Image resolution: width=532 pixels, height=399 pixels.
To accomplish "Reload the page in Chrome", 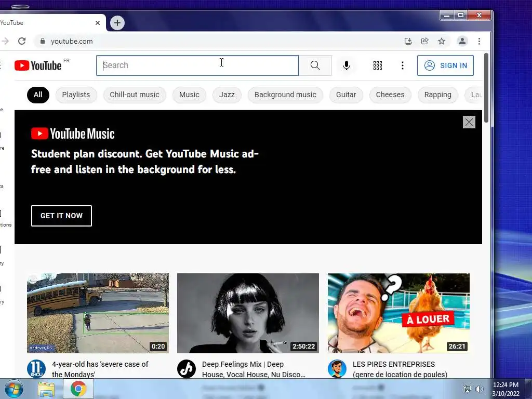I will (x=22, y=41).
